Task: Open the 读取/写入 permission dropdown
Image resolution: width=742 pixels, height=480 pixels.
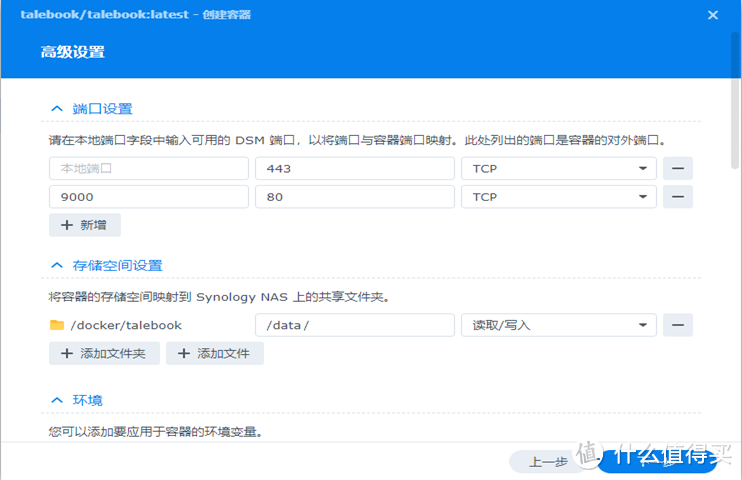Action: coord(559,325)
